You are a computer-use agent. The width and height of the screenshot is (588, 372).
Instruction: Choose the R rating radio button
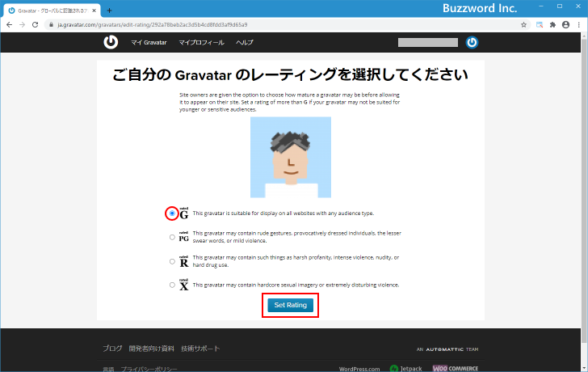coord(172,261)
